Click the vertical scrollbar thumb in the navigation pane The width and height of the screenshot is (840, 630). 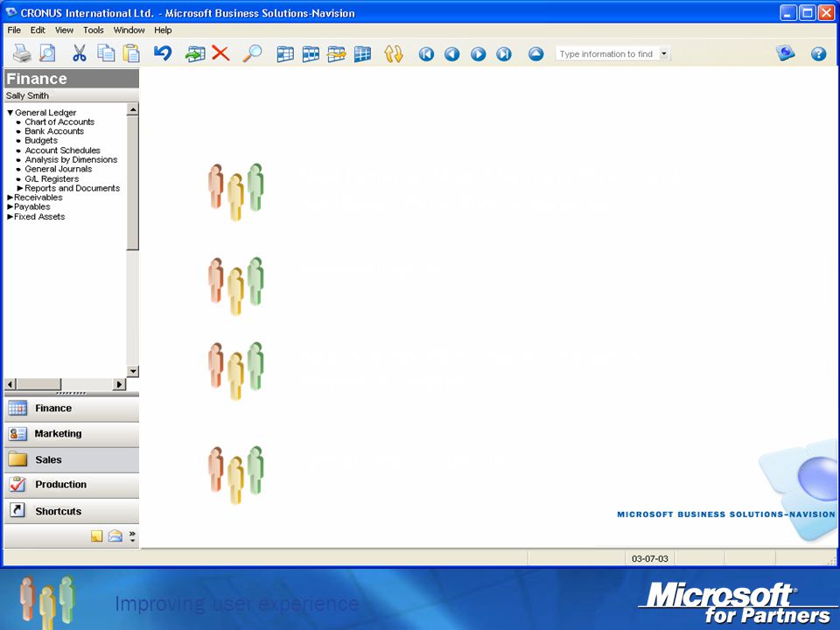tap(133, 183)
